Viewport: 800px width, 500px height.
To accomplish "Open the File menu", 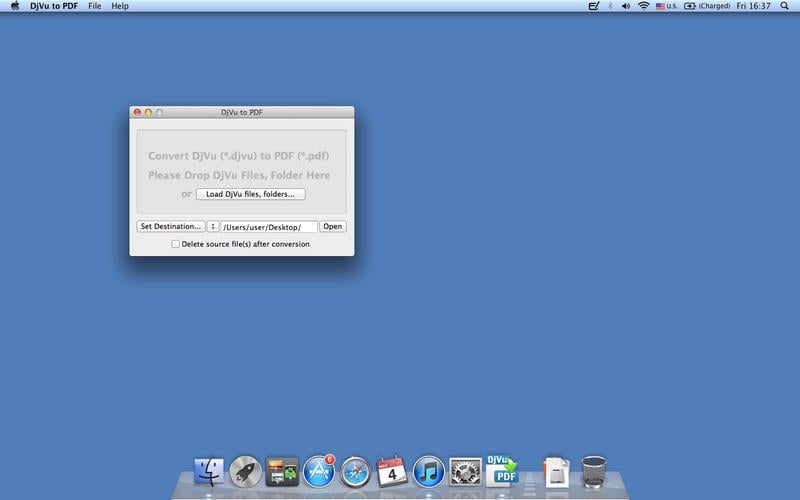I will point(94,6).
